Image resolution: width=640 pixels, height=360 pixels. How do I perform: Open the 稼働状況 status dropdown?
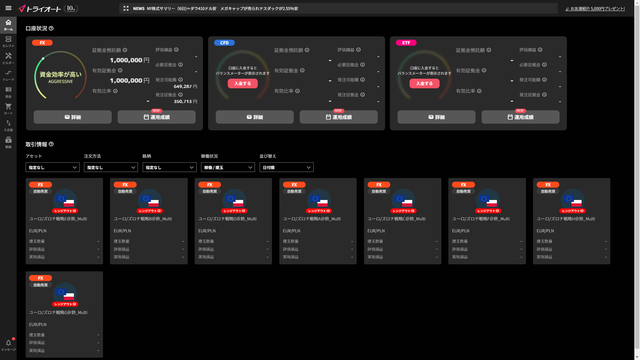point(228,167)
